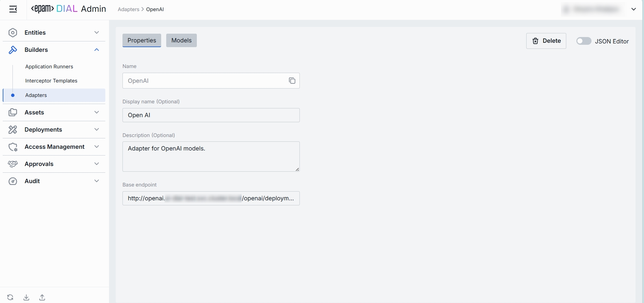Click the upload icon in sidebar footer
644x303 pixels.
tap(42, 297)
